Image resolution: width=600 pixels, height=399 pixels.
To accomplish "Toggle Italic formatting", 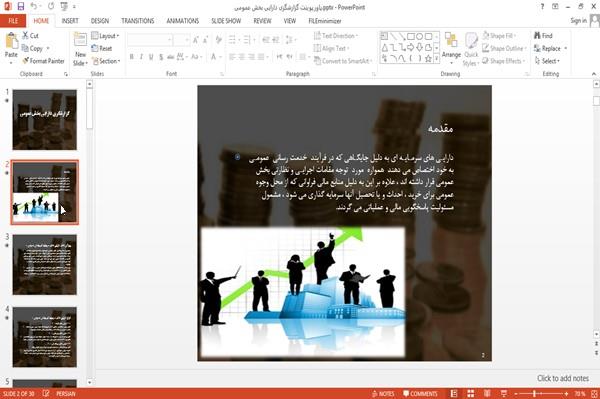I will tap(141, 57).
